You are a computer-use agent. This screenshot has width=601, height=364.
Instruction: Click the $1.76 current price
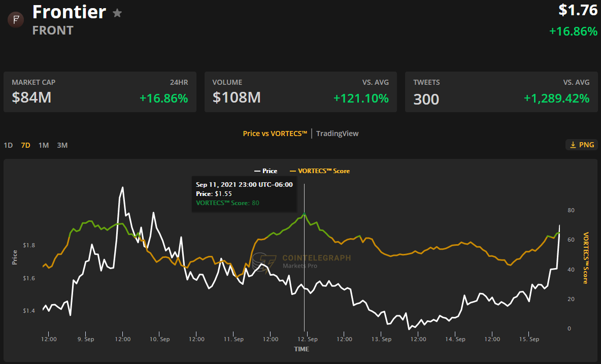578,10
